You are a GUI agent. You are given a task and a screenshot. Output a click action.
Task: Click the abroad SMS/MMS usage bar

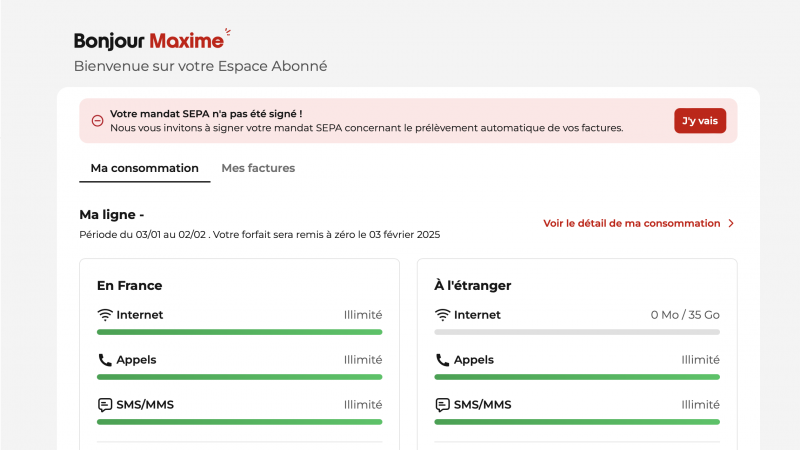[x=577, y=422]
